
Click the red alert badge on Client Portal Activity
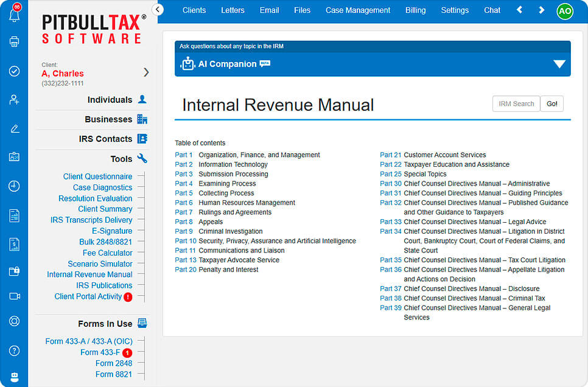[128, 297]
